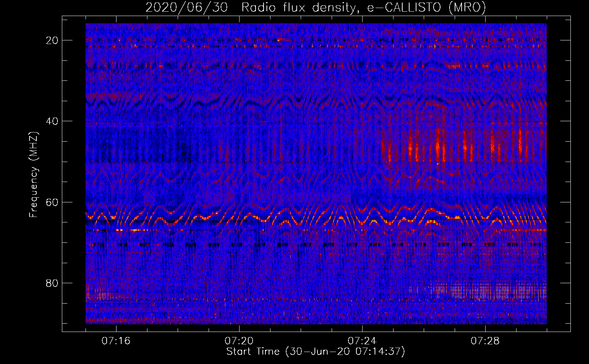Click the 60 frequency tick label

pos(52,202)
